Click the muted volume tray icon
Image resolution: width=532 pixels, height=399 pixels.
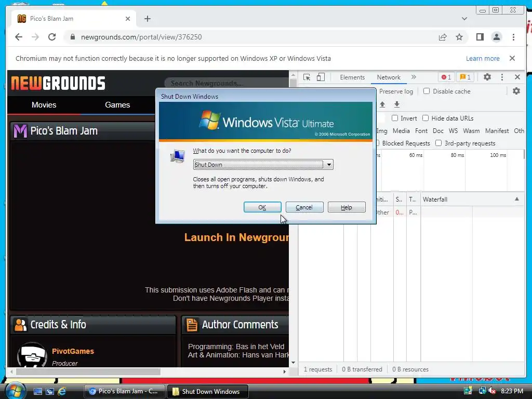point(491,391)
